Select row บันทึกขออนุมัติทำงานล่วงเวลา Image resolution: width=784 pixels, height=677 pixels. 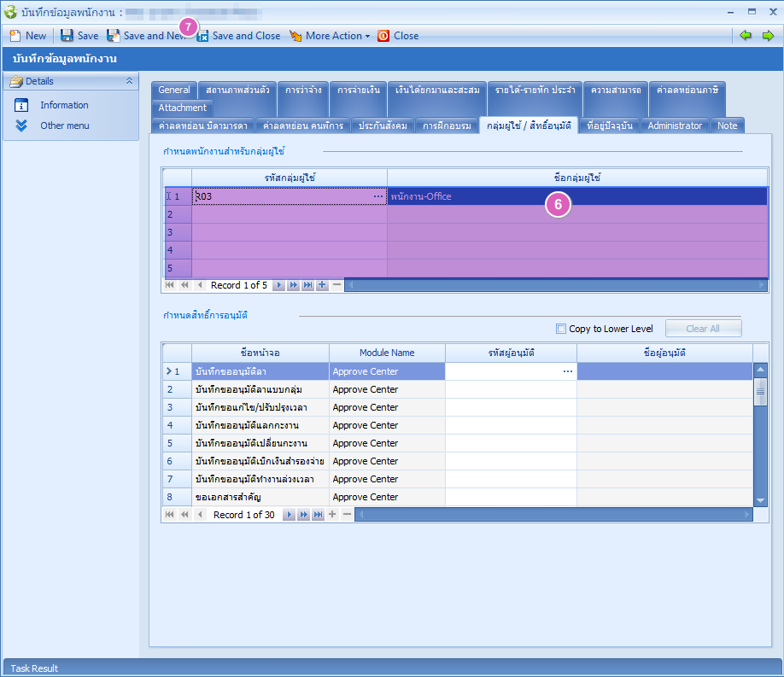point(458,480)
